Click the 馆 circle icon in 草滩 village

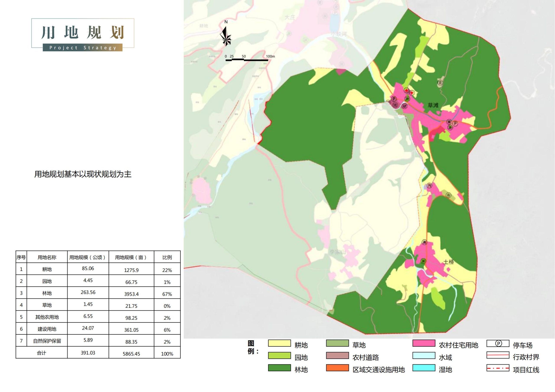tap(395, 105)
